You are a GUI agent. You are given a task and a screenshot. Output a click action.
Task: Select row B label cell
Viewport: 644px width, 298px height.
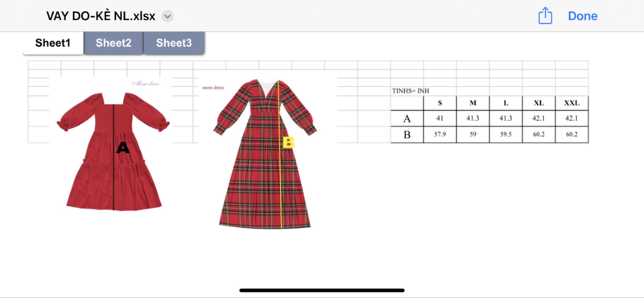[407, 135]
